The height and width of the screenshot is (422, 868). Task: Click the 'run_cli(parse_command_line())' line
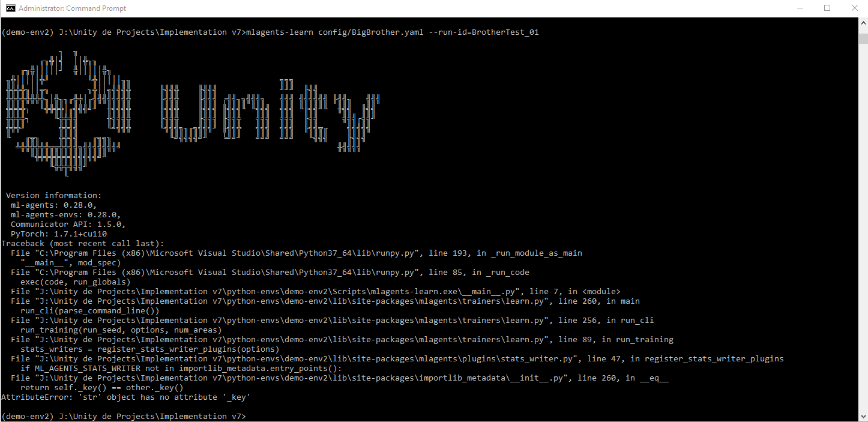90,311
